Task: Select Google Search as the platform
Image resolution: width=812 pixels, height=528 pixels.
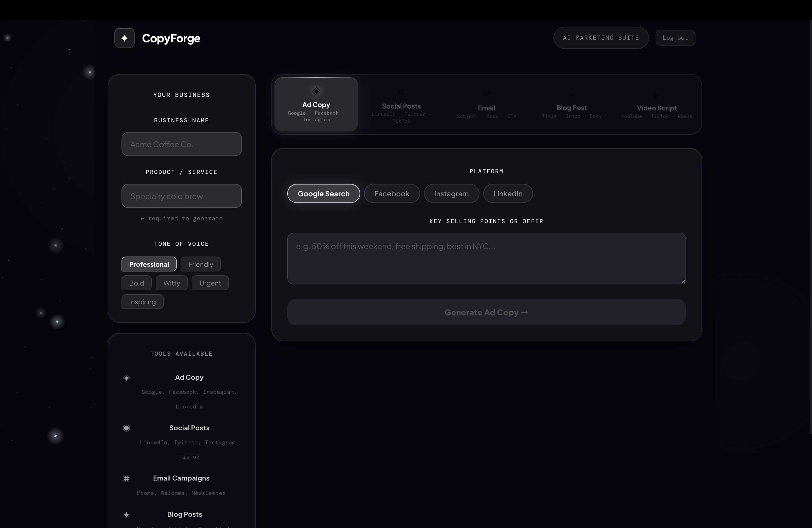Action: pos(323,193)
